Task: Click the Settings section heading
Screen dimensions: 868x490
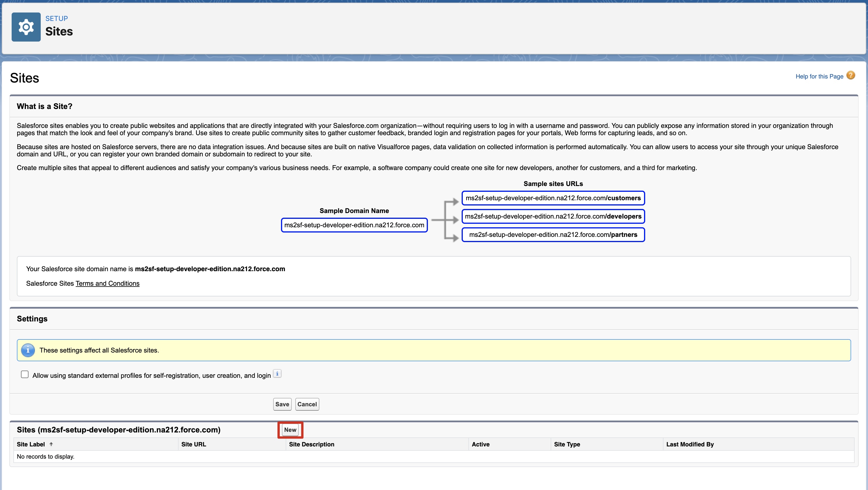Action: coord(32,319)
